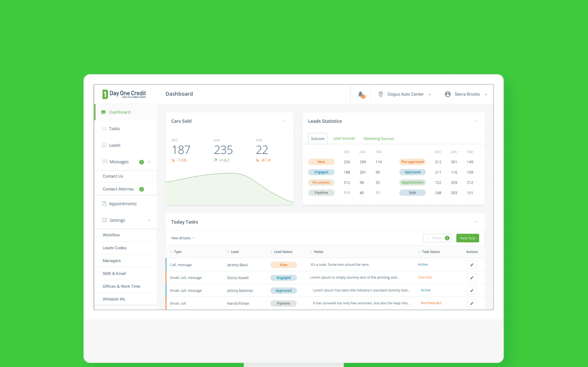
Task: Click the Settings sidebar icon
Action: click(105, 220)
